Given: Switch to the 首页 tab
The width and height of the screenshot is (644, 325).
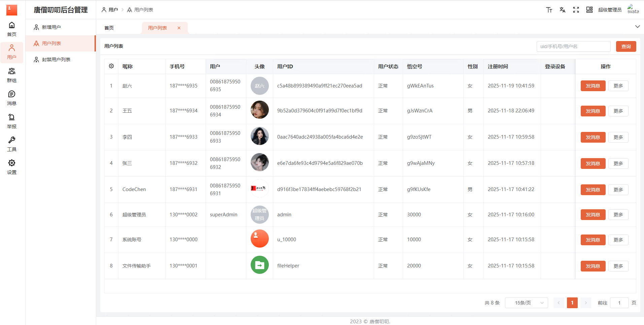Looking at the screenshot, I should tap(109, 28).
